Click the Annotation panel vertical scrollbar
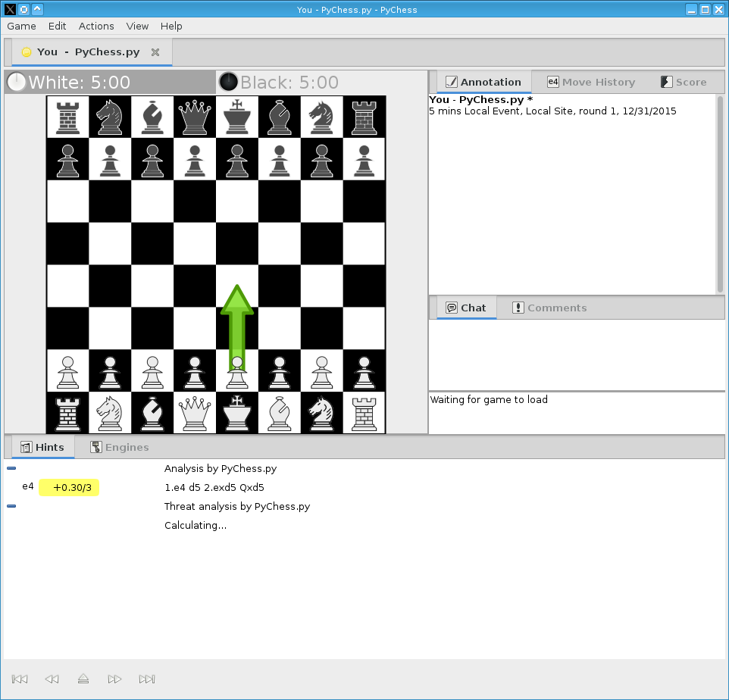This screenshot has height=700, width=729. (x=720, y=194)
